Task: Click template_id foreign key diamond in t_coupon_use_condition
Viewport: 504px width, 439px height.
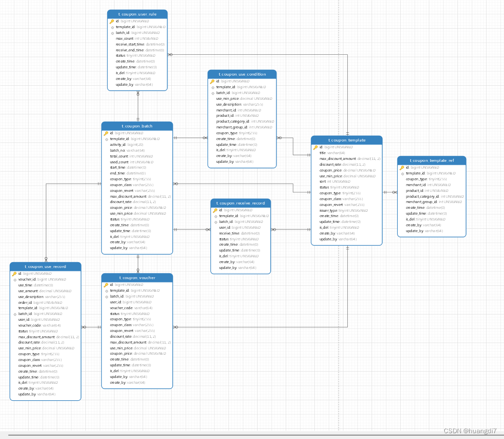Action: [x=213, y=87]
